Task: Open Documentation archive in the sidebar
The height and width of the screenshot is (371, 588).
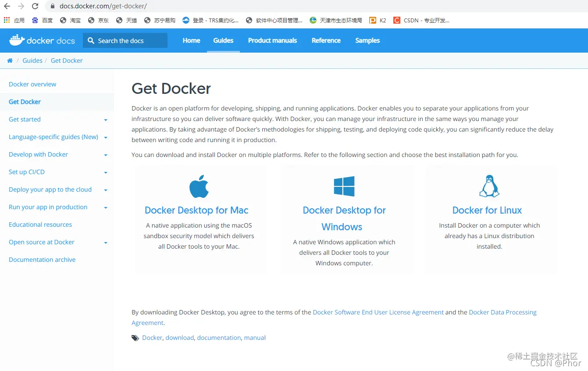Action: pyautogui.click(x=42, y=260)
